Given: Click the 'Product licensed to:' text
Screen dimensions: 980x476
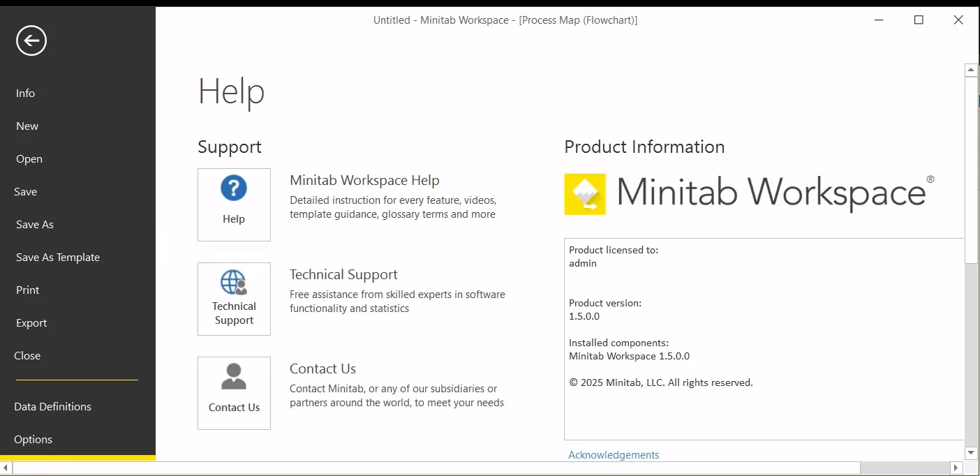Looking at the screenshot, I should [614, 250].
